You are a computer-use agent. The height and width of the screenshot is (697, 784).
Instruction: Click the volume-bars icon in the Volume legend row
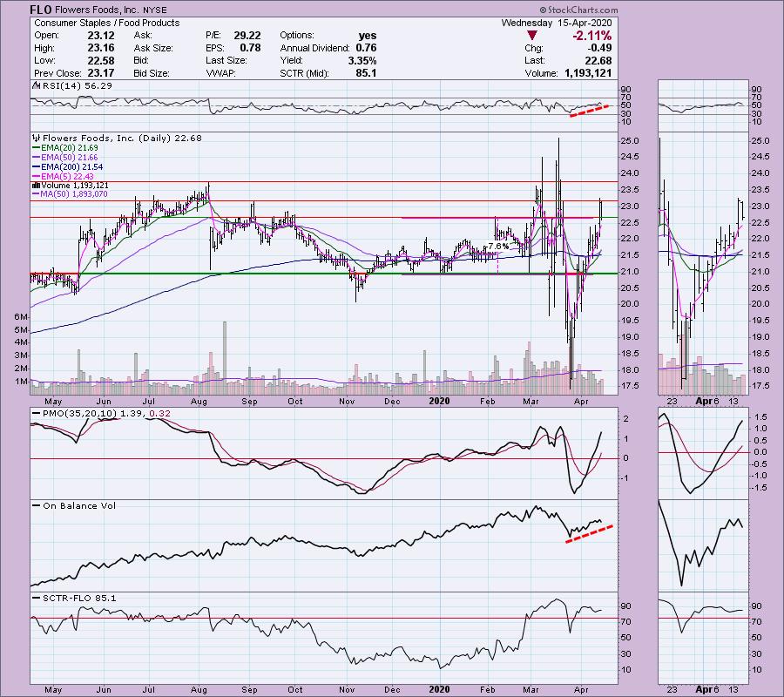(37, 186)
